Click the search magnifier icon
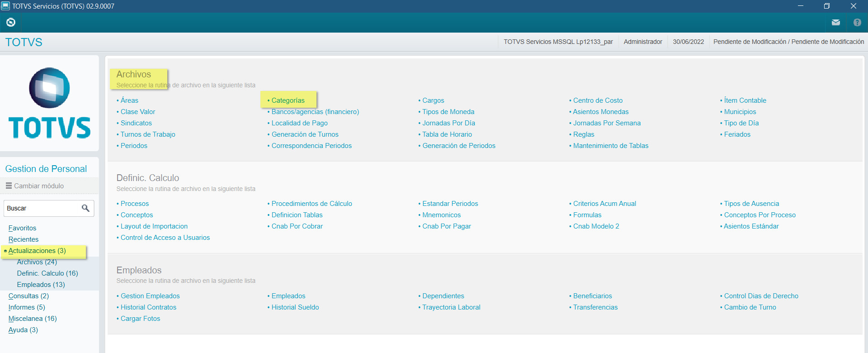The width and height of the screenshot is (868, 353). click(85, 208)
